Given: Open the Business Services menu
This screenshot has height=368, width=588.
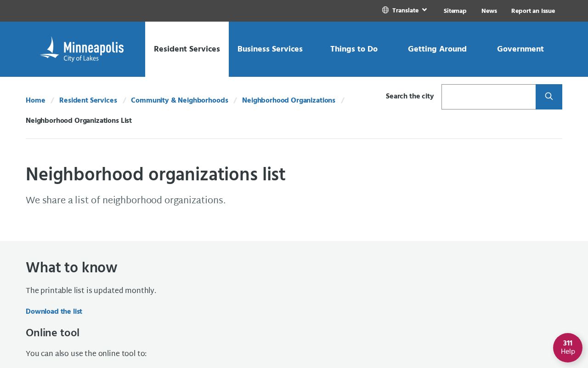Looking at the screenshot, I should (270, 49).
